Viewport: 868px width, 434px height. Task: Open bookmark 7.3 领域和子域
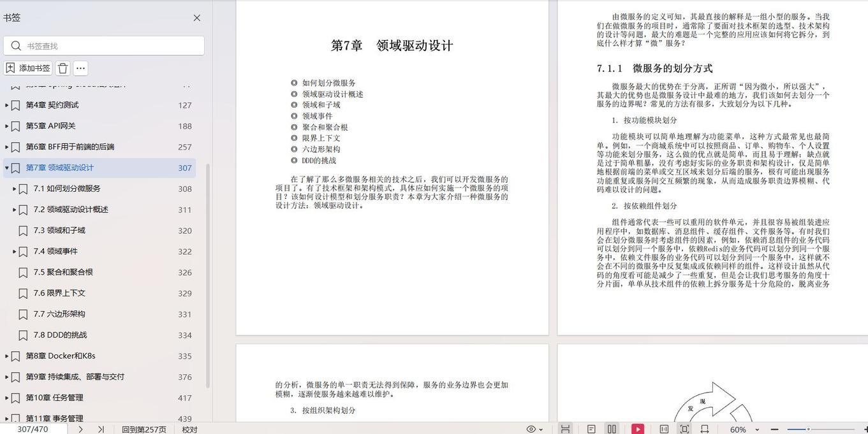(x=59, y=231)
